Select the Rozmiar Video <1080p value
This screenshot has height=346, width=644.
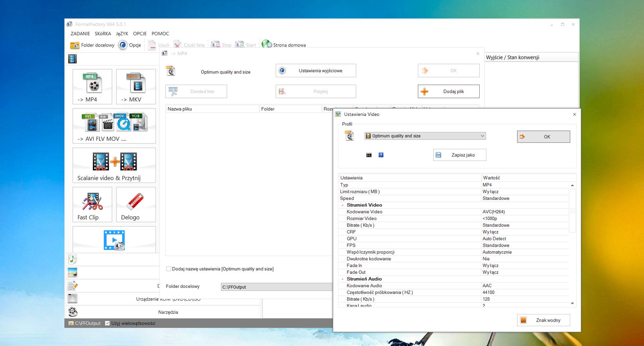(525, 219)
